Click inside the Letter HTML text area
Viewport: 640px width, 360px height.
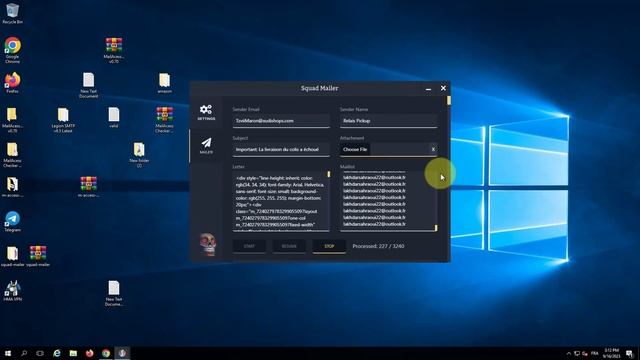[280, 201]
